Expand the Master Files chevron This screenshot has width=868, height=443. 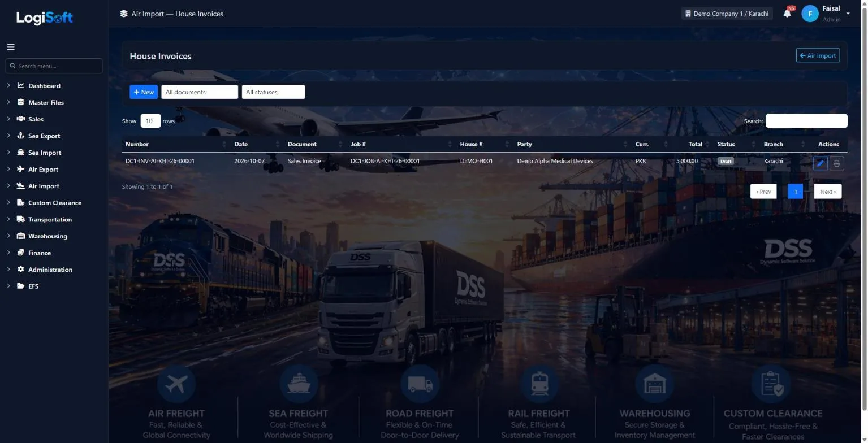tap(8, 102)
